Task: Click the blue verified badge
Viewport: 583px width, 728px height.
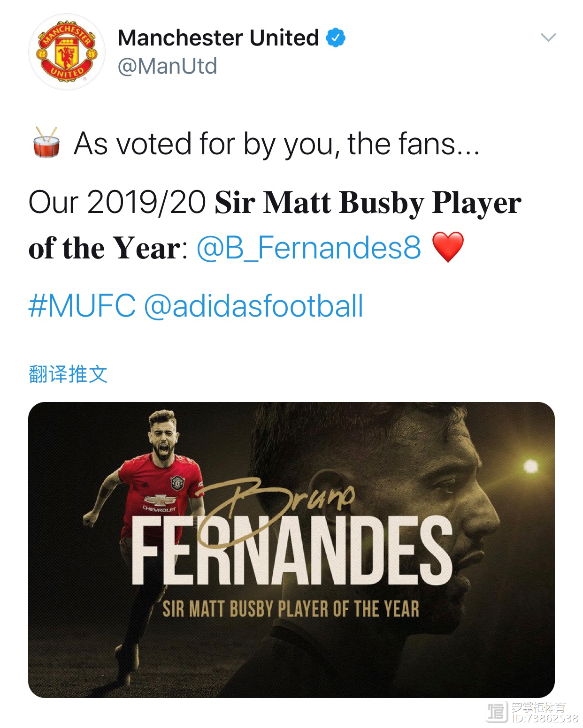Action: click(x=336, y=38)
